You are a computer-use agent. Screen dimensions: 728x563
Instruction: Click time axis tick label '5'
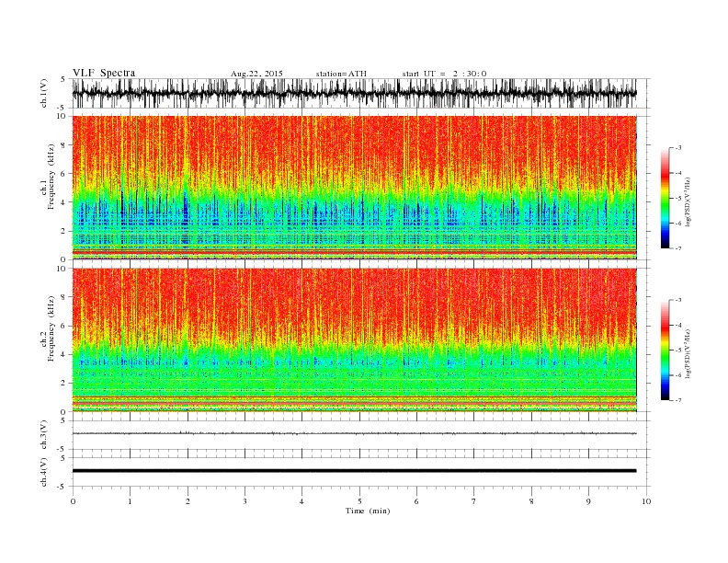[359, 501]
